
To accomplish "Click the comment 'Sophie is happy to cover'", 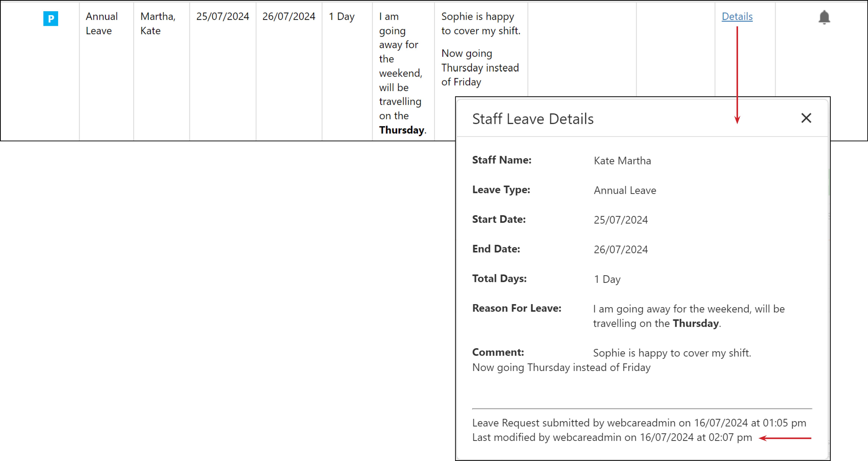I will (x=481, y=24).
